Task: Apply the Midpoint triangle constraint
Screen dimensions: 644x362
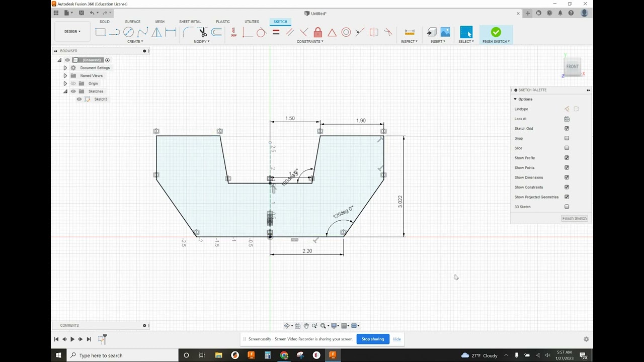Action: (332, 32)
